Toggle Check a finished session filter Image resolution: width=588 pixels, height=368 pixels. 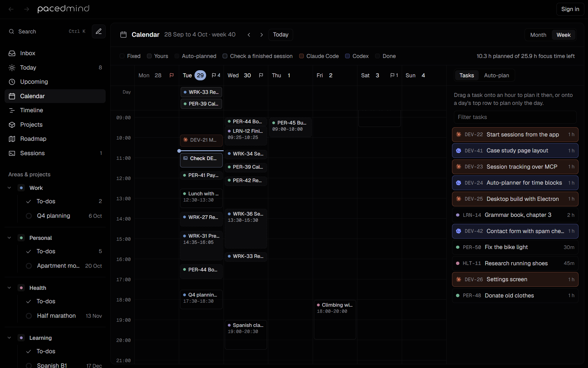pos(225,56)
